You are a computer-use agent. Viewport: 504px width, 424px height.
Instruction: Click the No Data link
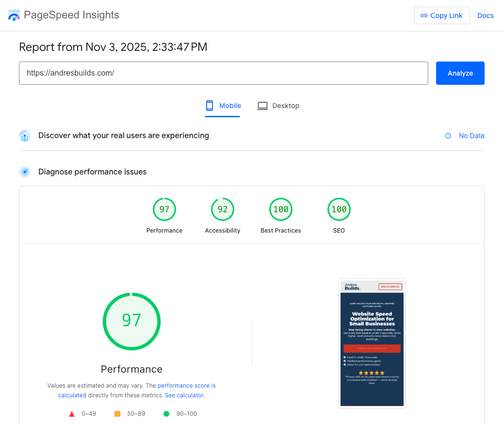[x=471, y=136]
